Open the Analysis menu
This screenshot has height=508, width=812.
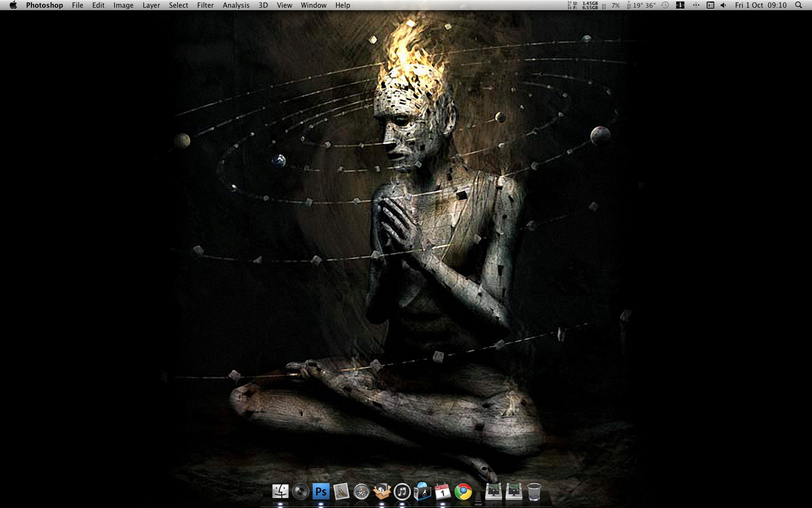click(x=236, y=5)
